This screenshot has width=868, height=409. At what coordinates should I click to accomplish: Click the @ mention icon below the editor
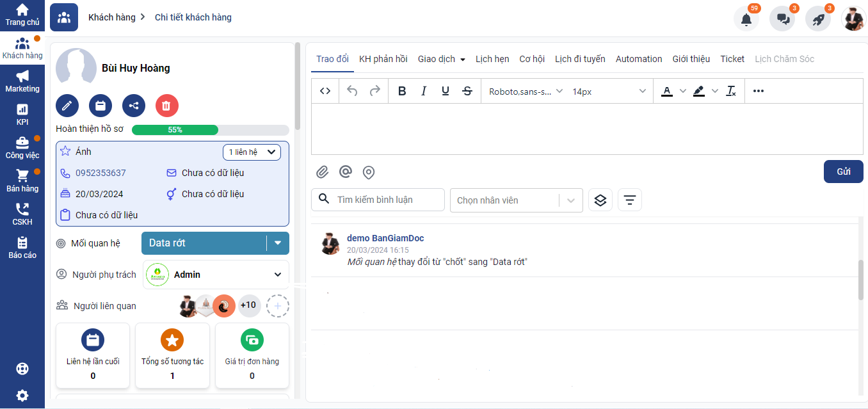[x=346, y=172]
